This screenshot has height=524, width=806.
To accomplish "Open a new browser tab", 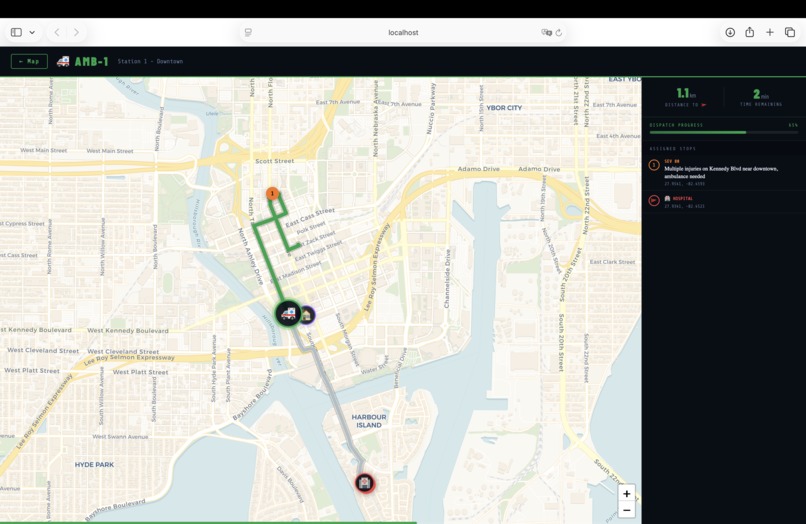I will click(x=770, y=32).
